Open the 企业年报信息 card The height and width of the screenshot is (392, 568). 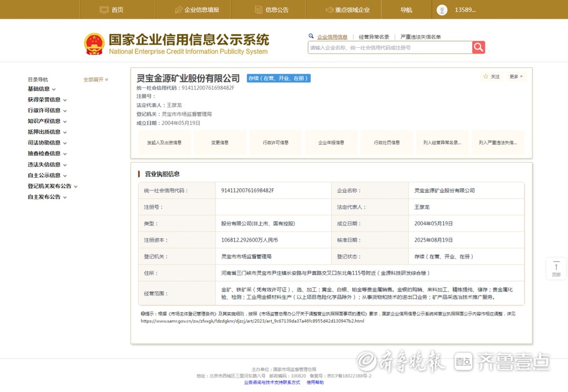coord(331,142)
